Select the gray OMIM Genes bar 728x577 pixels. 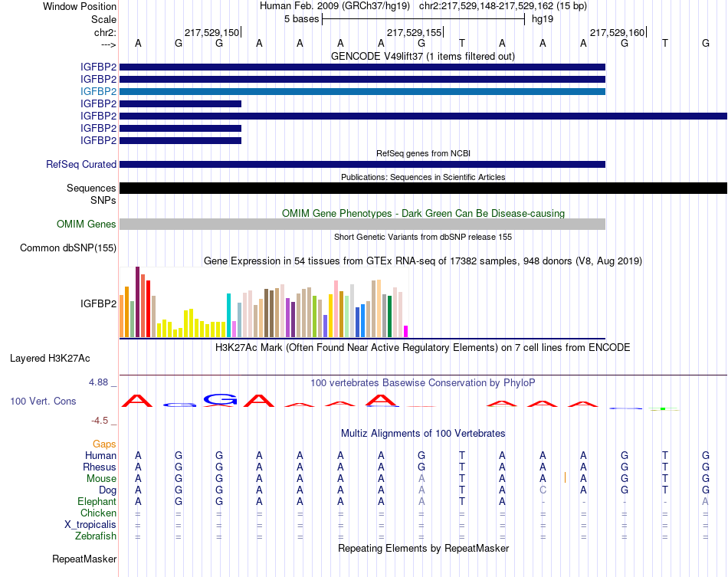click(x=362, y=225)
